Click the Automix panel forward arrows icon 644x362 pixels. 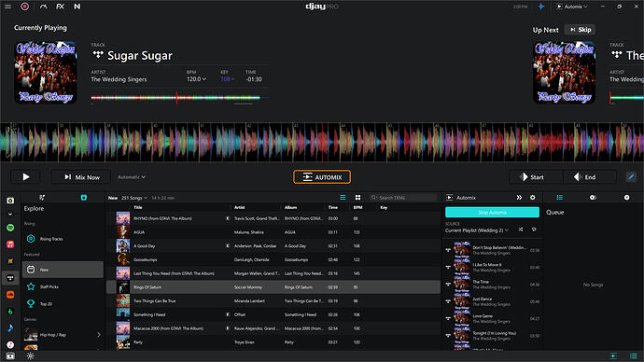(519, 198)
